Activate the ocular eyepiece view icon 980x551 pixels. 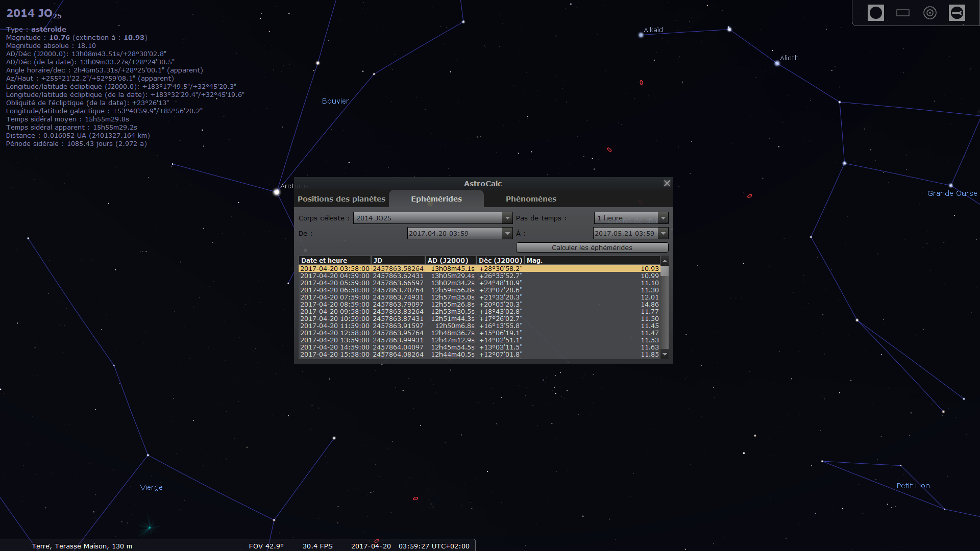coord(876,13)
